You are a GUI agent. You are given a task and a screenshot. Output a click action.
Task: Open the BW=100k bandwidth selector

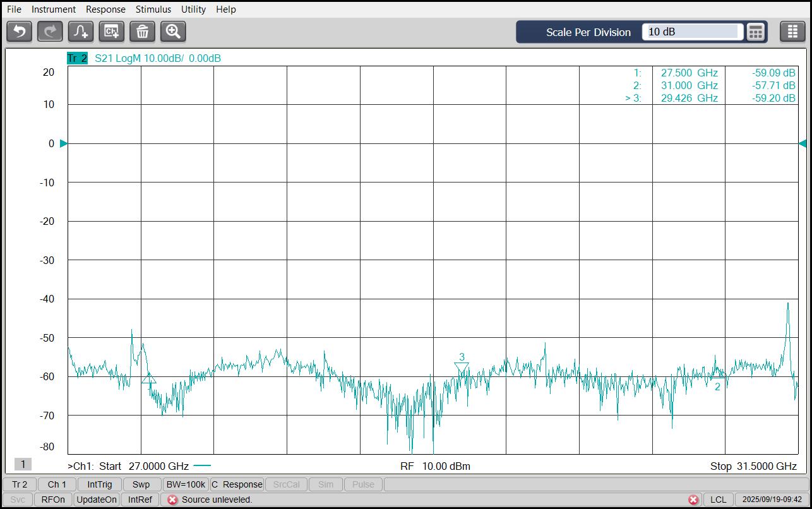[x=185, y=484]
